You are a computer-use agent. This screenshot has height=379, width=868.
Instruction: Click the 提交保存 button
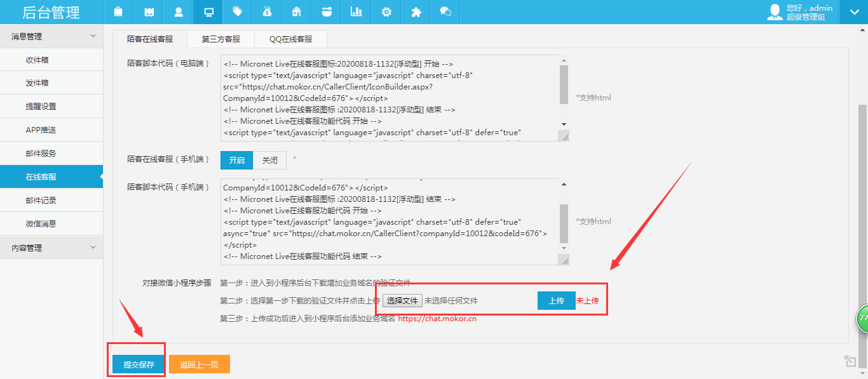139,364
